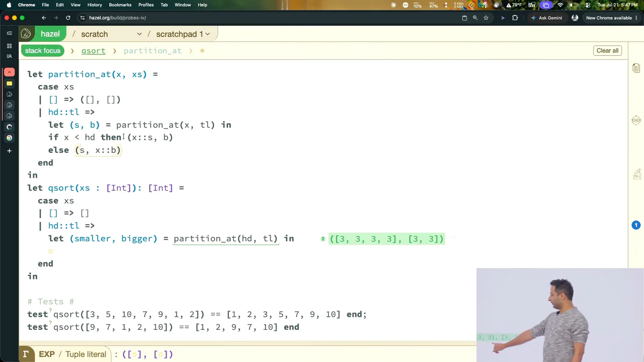644x362 pixels.
Task: Open the History menu
Action: pyautogui.click(x=95, y=5)
